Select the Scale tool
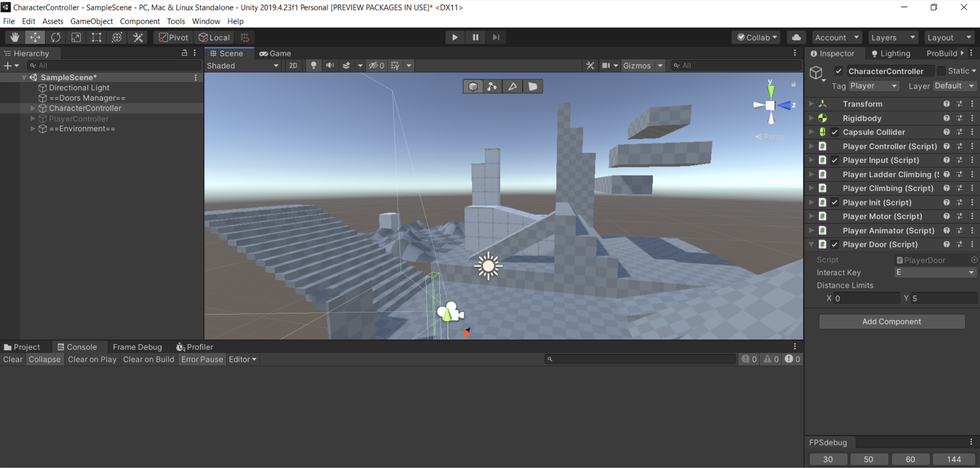The height and width of the screenshot is (468, 980). pos(76,37)
